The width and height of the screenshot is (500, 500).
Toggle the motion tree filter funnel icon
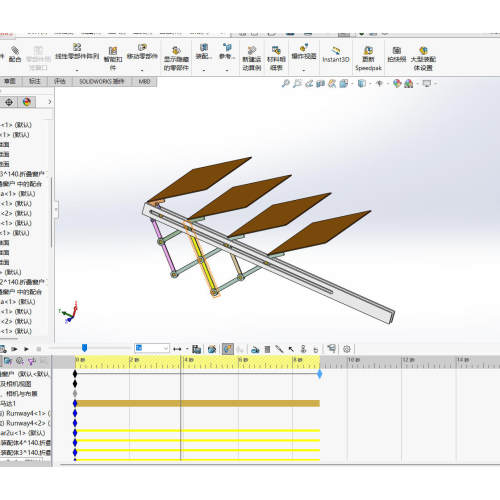32,361
